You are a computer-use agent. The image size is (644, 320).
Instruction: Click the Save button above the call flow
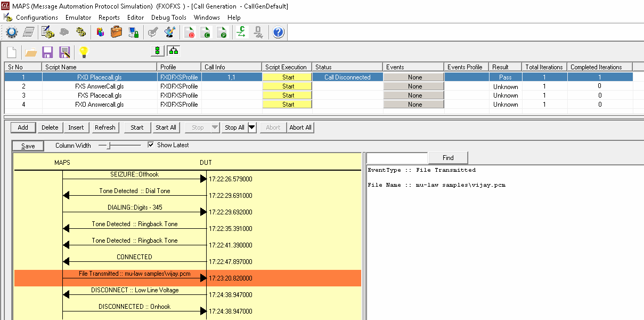(28, 146)
